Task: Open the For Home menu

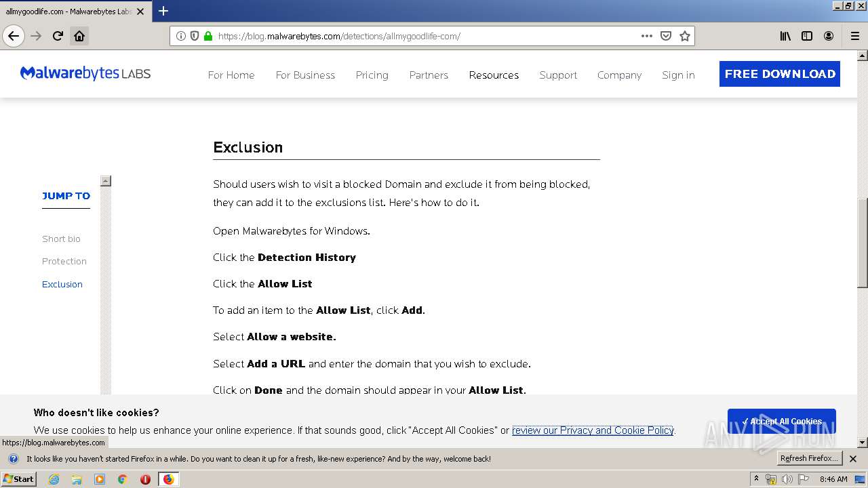Action: pos(231,75)
